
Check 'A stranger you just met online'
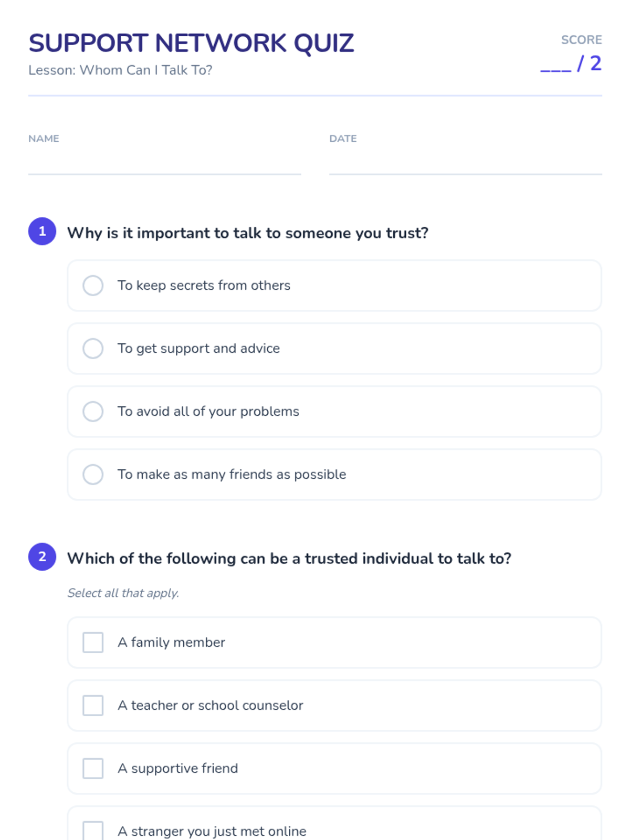click(x=93, y=831)
